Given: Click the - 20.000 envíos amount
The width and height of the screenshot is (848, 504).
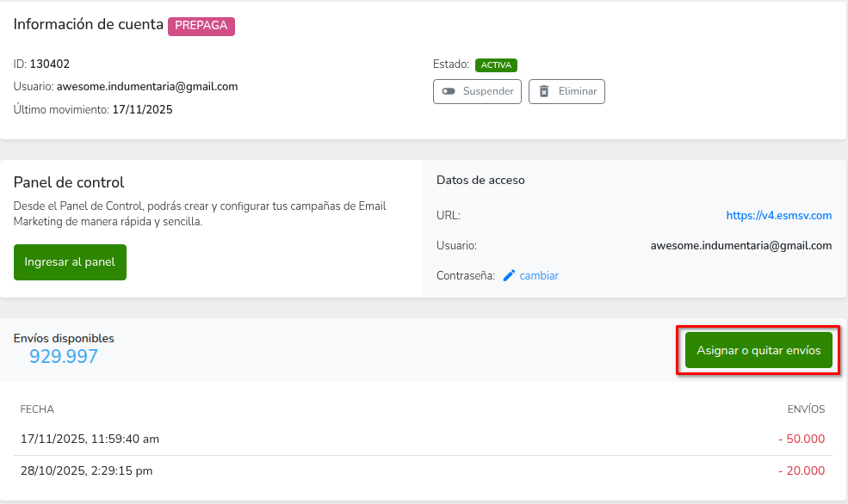Looking at the screenshot, I should 801,470.
